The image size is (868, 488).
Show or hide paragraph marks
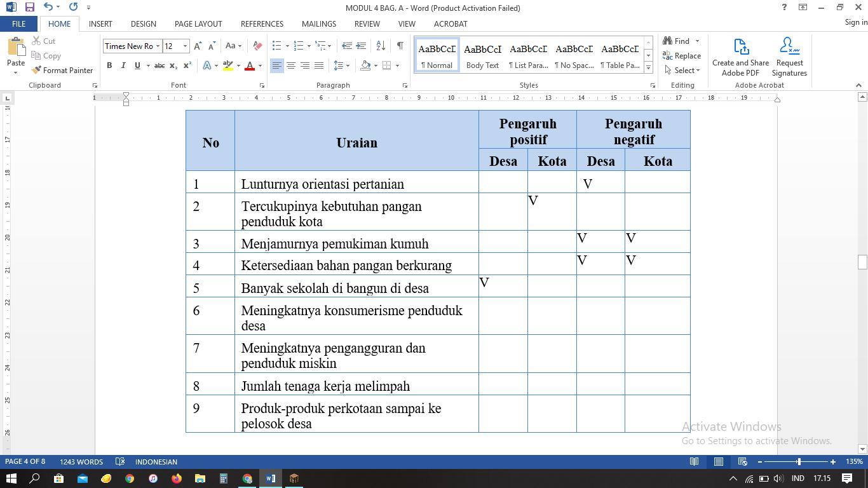(400, 46)
